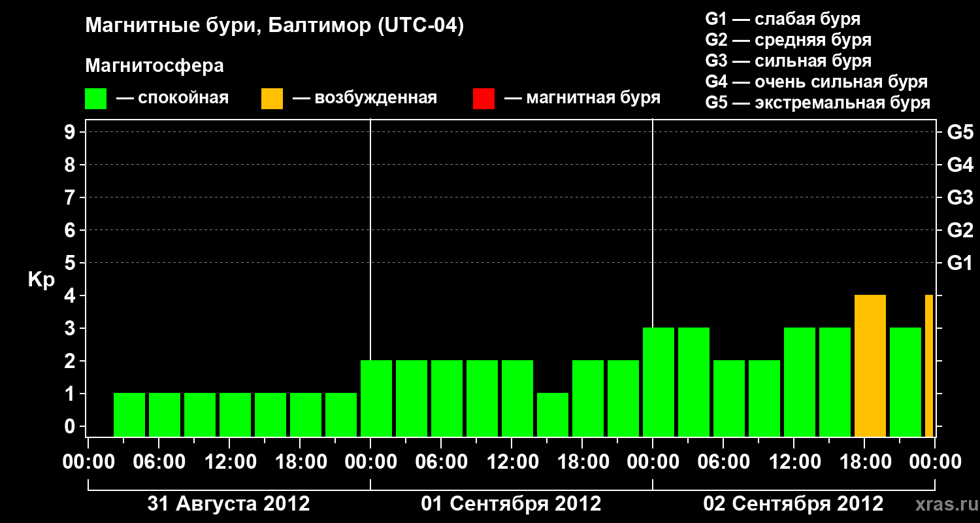Click the 'Магнитосфера' heading

(155, 66)
